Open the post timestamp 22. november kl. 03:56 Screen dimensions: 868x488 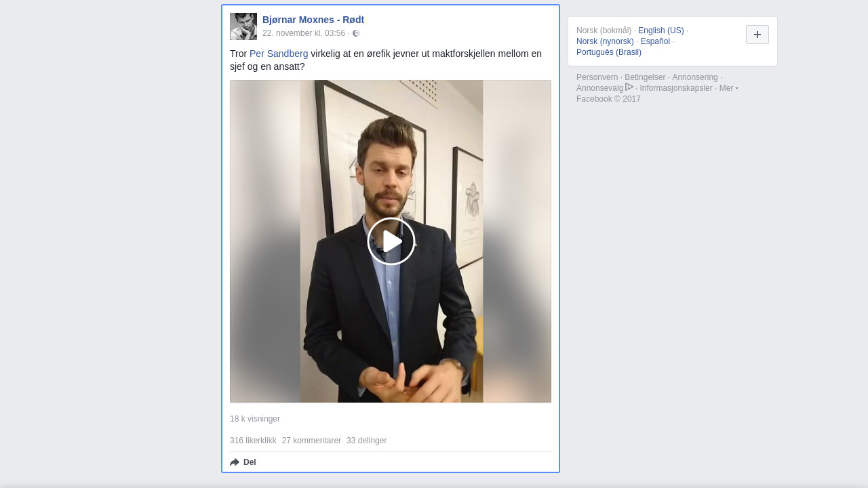coord(304,33)
